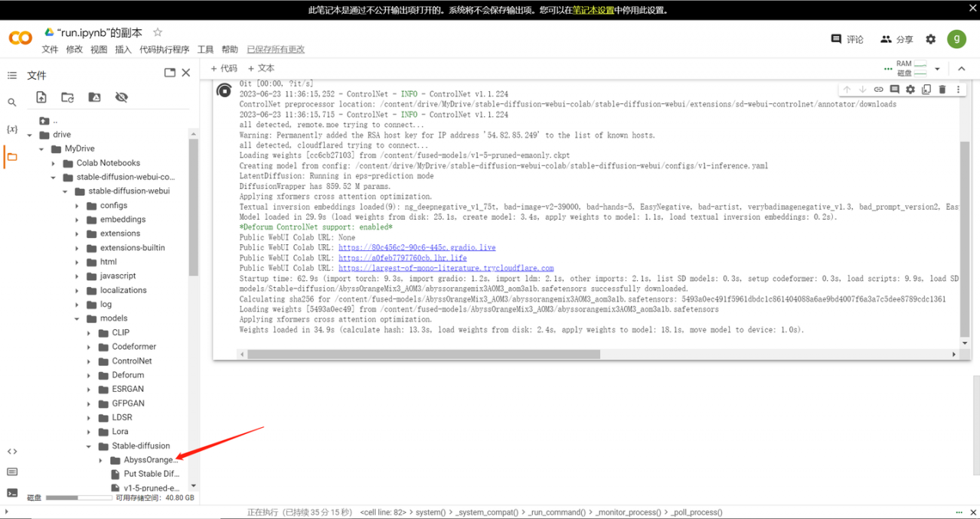Refresh the file browser listing
980x519 pixels.
click(67, 97)
